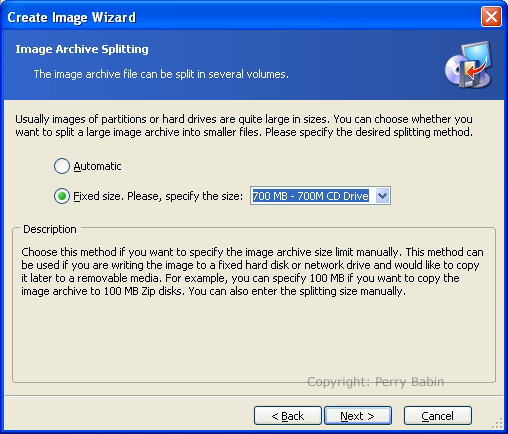Viewport: 508px width, 434px height.
Task: Click the Description group box label
Action: pyautogui.click(x=50, y=229)
